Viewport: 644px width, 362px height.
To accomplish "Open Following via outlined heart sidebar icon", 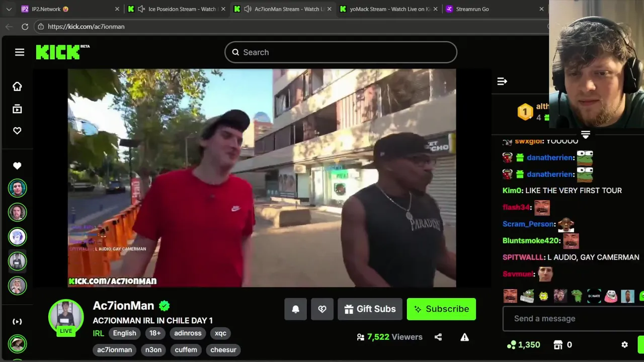I will (x=17, y=131).
